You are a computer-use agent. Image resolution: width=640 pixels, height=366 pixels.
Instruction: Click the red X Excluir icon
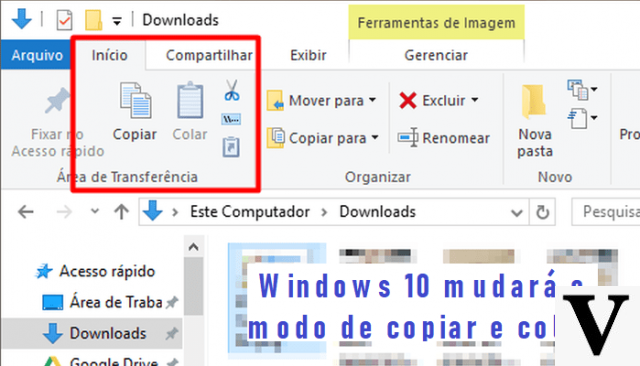408,100
